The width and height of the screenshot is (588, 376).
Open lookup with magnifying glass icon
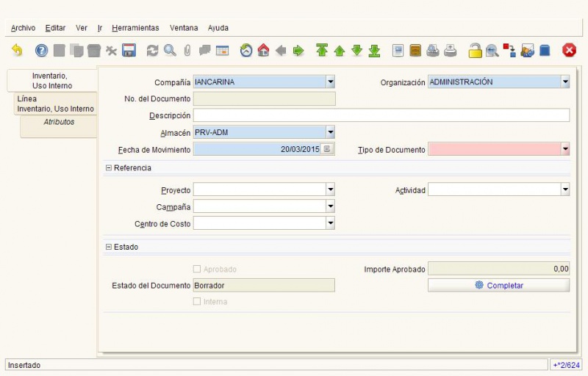(170, 51)
